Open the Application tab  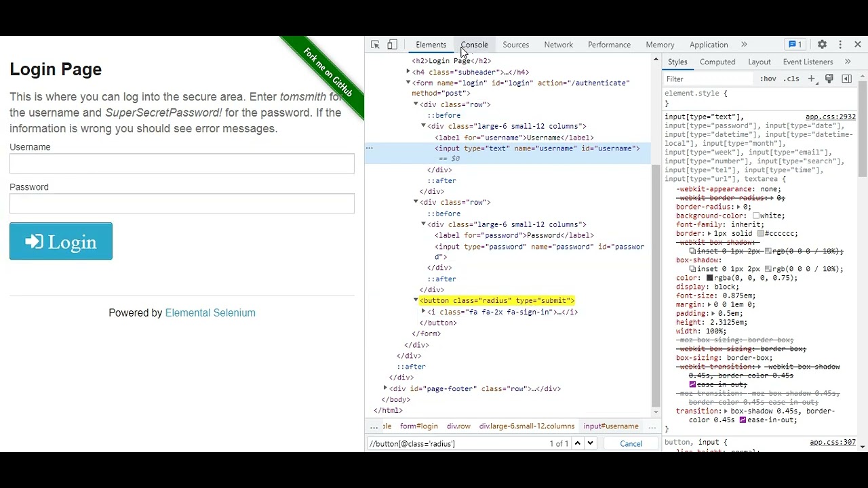[709, 45]
